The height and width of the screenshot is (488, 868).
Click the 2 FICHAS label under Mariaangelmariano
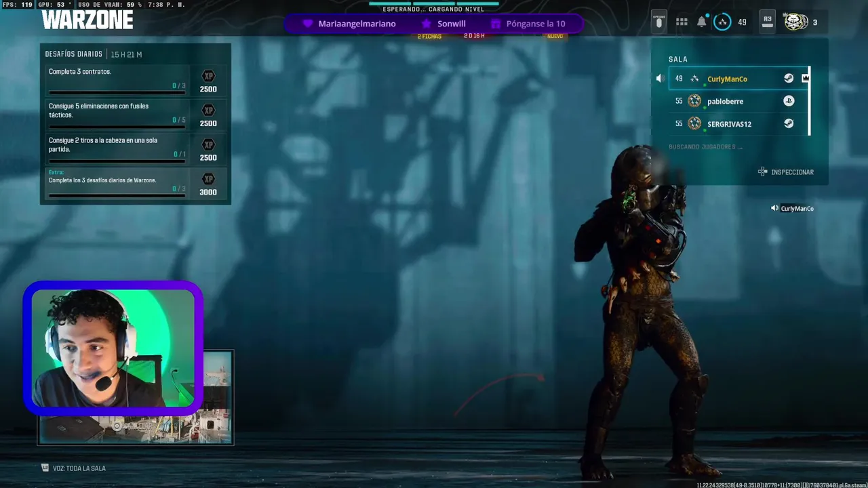(x=429, y=36)
